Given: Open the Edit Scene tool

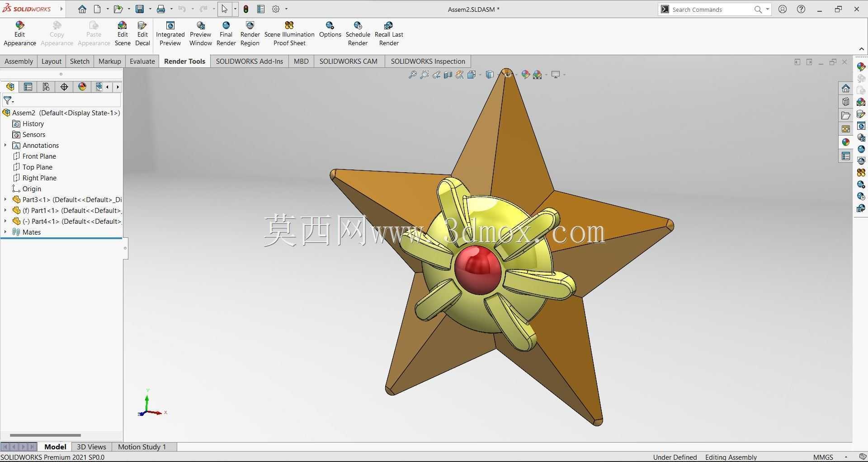Looking at the screenshot, I should point(123,34).
